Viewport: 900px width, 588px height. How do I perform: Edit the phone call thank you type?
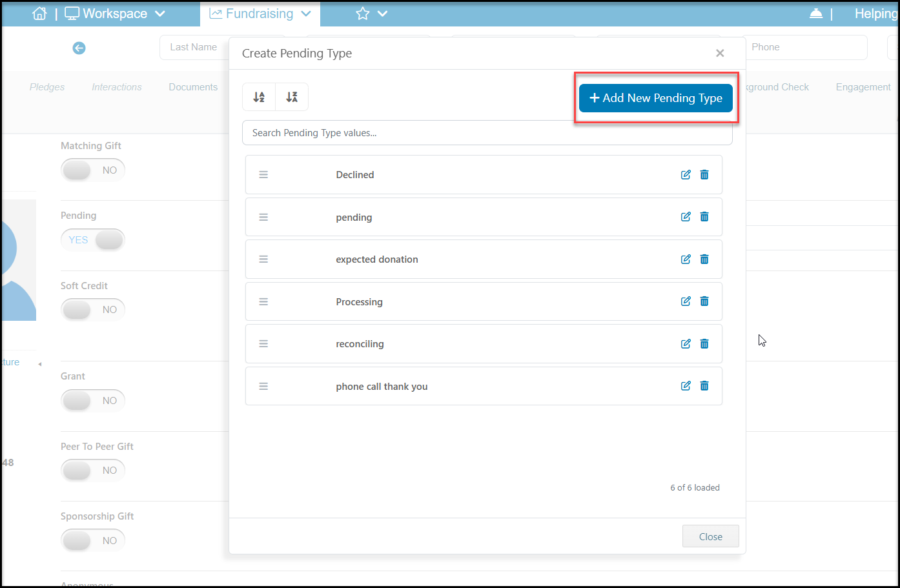point(686,386)
